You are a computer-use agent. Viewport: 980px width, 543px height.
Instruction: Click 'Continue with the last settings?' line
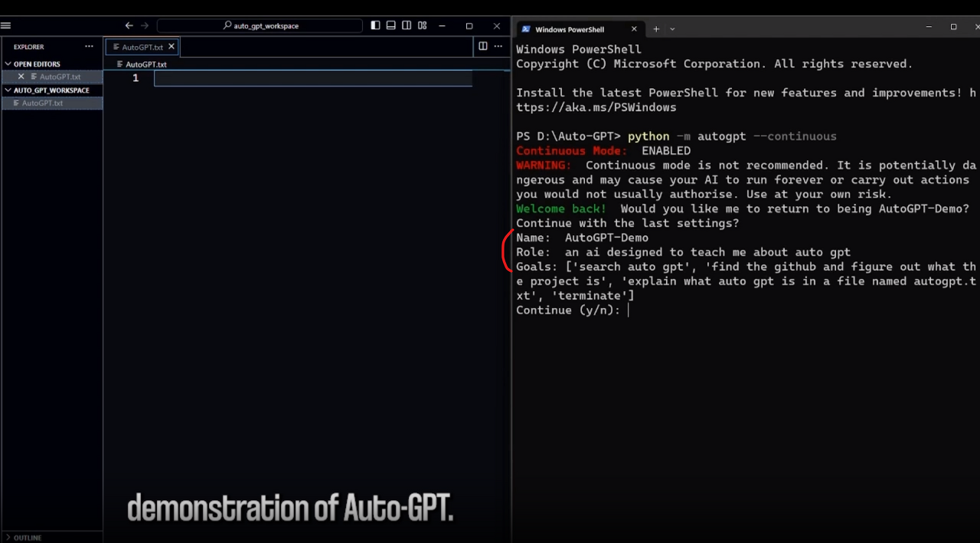tap(628, 223)
